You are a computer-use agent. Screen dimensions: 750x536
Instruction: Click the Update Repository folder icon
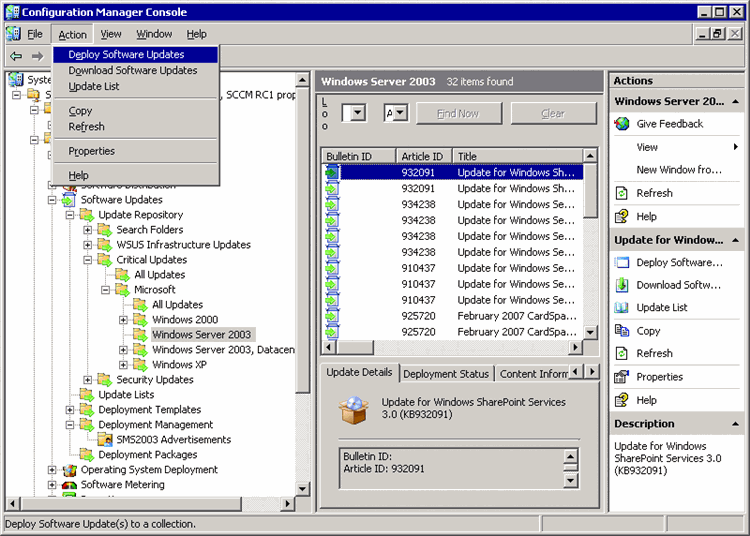tap(87, 215)
